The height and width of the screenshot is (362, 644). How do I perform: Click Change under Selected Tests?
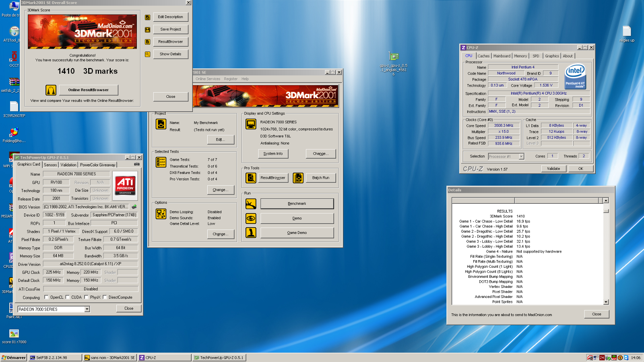click(221, 190)
